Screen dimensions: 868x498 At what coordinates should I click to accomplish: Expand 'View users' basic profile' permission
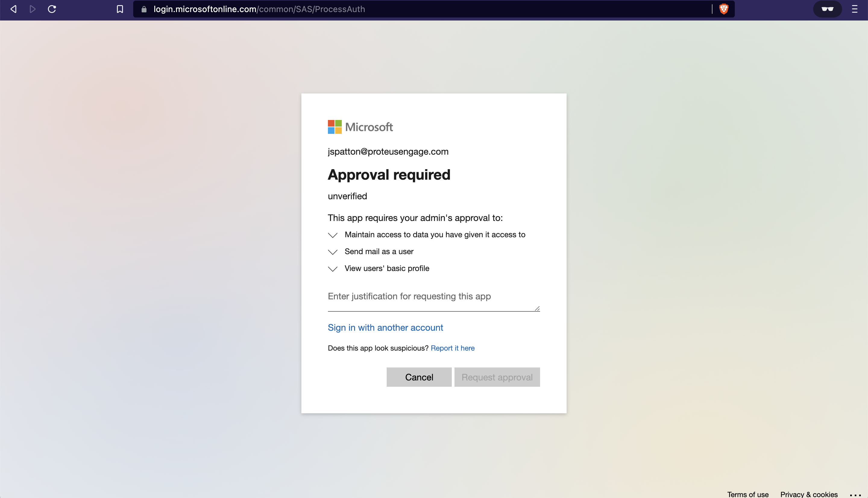(x=333, y=269)
